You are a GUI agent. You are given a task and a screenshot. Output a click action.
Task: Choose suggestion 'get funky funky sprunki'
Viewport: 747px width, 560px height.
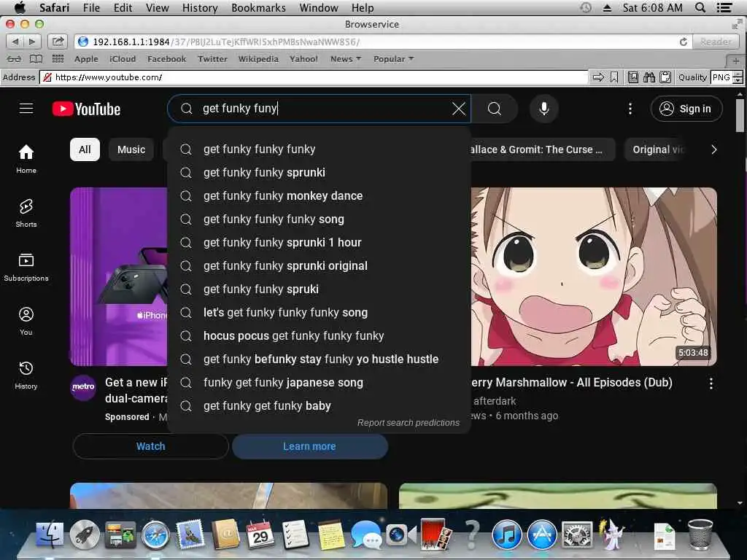(319, 172)
